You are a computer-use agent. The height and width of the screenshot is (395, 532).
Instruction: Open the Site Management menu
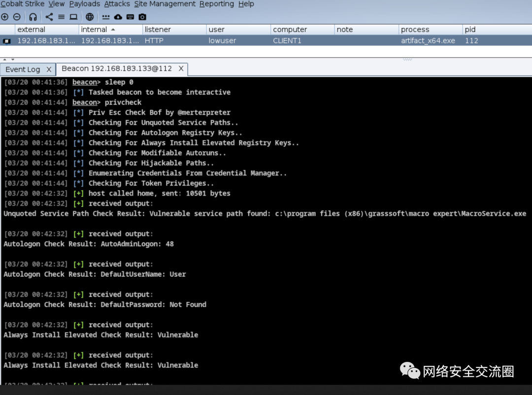pos(165,4)
